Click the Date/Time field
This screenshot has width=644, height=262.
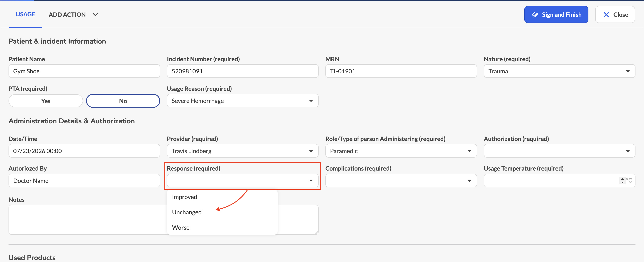[x=84, y=151]
